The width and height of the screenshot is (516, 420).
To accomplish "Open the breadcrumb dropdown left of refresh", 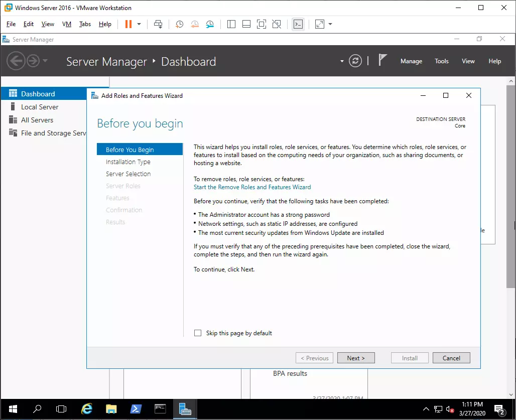I will coord(342,61).
